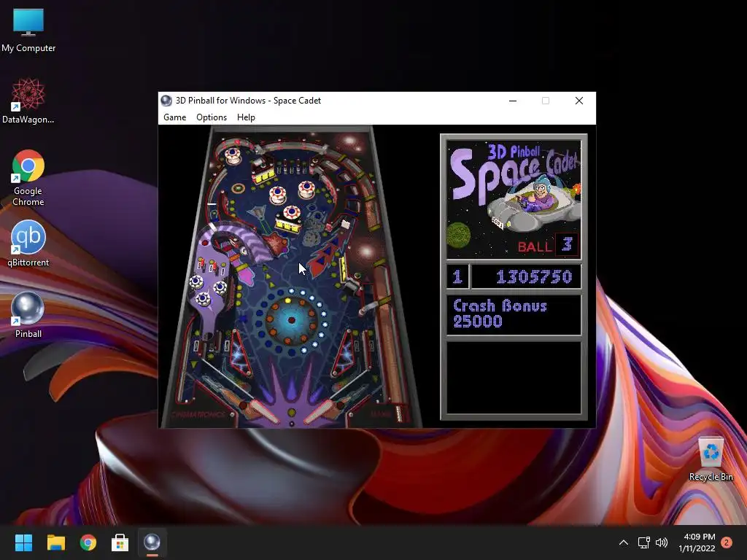Open the Help menu

(246, 117)
